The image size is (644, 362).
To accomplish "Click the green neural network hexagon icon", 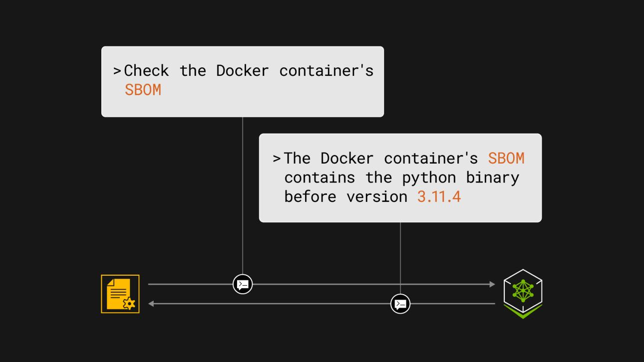I will pyautogui.click(x=523, y=289).
